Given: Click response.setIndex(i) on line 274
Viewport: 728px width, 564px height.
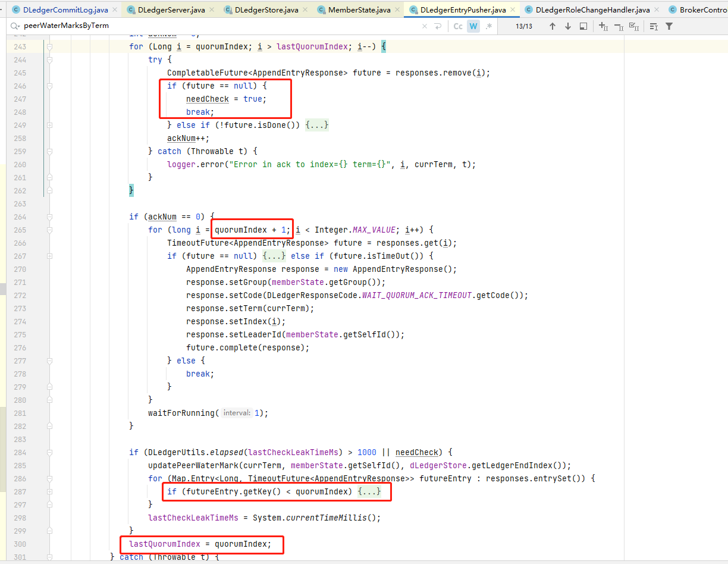Looking at the screenshot, I should 236,321.
